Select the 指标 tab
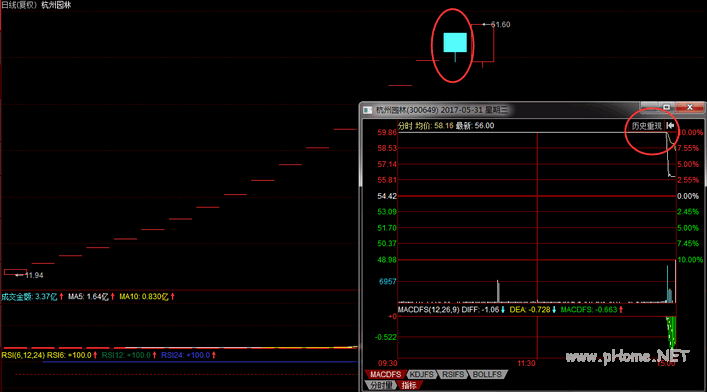Image resolution: width=707 pixels, height=392 pixels. coord(409,385)
